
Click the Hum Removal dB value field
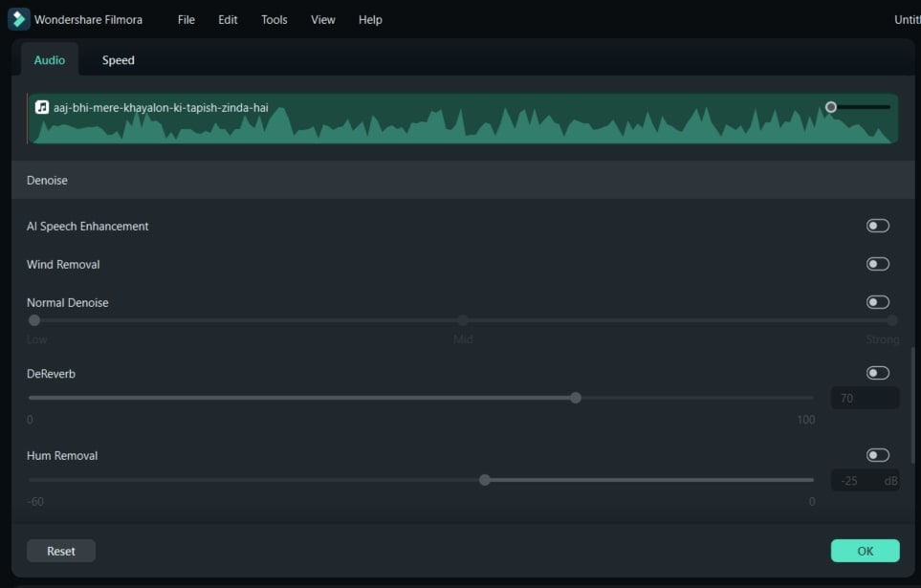865,481
